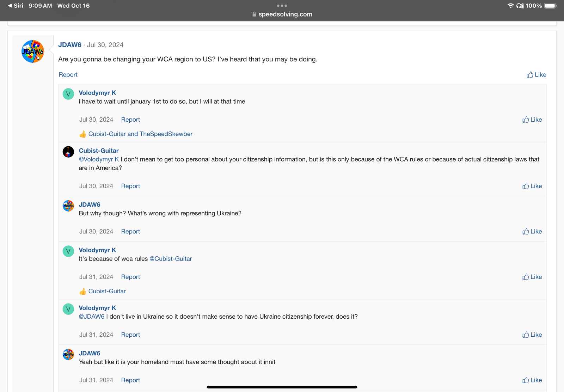Like JDAW6's post about WCA region
This screenshot has height=392, width=564.
pos(536,75)
